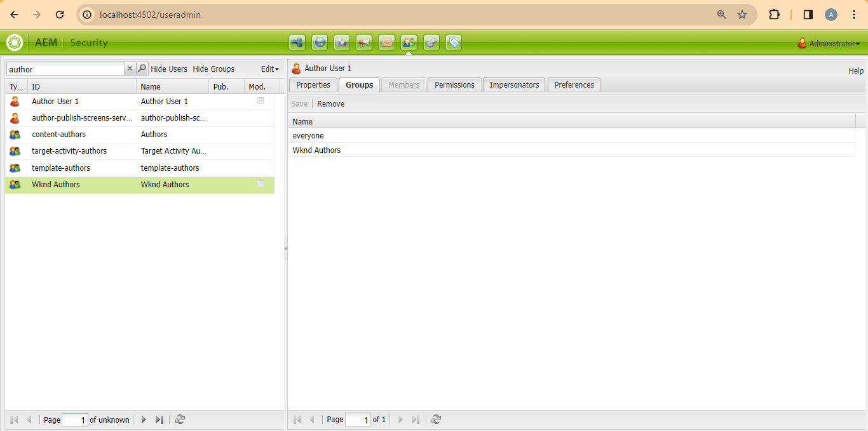Open the Campaigns console via megaphone icon
868x431 pixels.
(364, 43)
